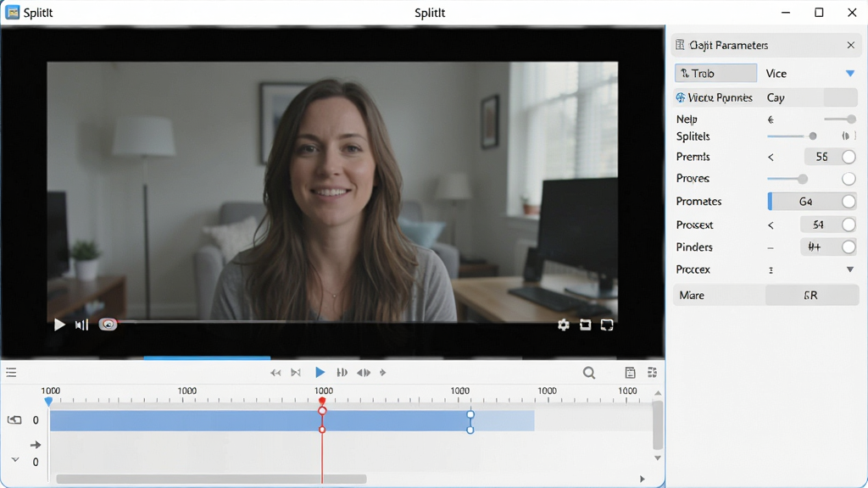Close the Parameters panel
This screenshot has height=488, width=868.
tap(851, 45)
